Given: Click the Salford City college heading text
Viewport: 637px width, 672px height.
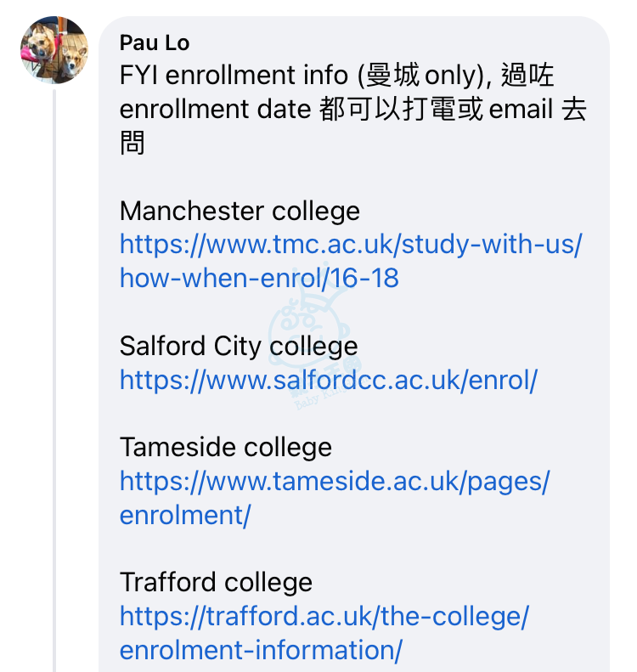Looking at the screenshot, I should coord(239,347).
